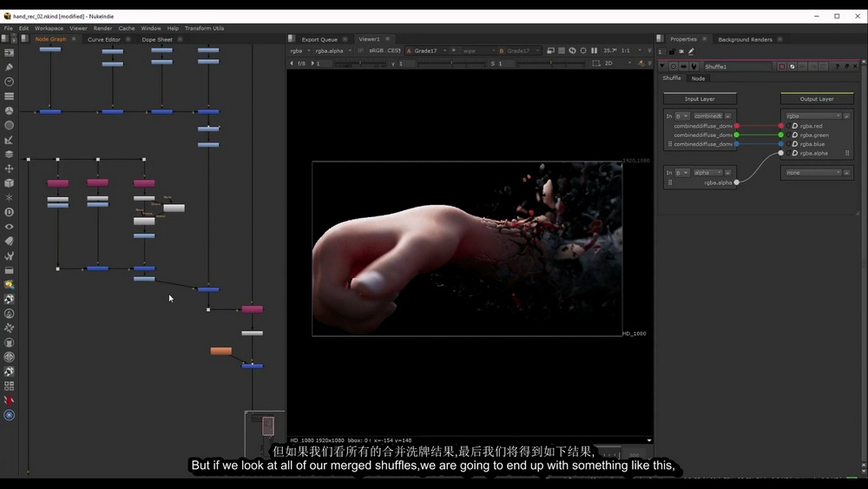
Task: Toggle the blue combineddiffuse input connector
Action: 737,144
